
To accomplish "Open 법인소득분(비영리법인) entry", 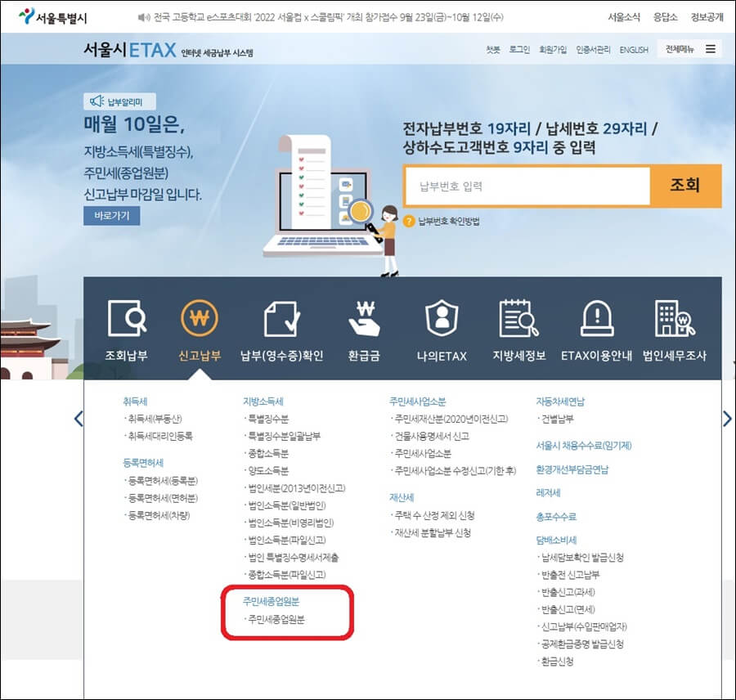I will 290,523.
